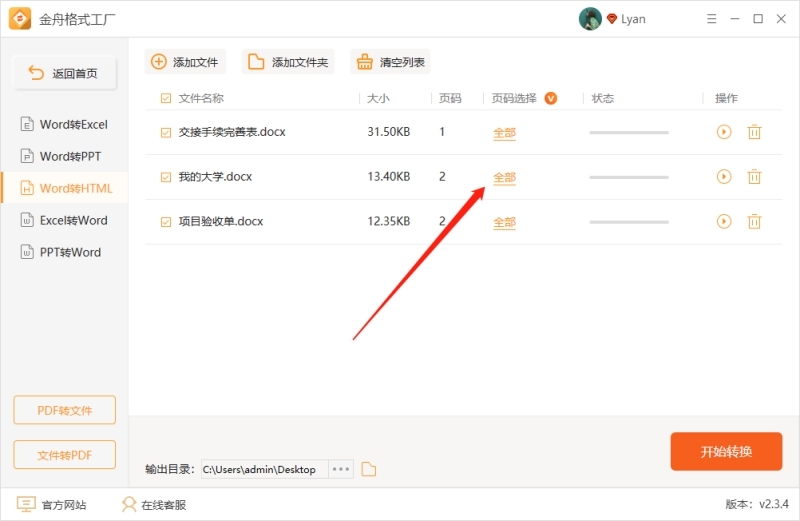This screenshot has width=800, height=521.
Task: Expand the 页码选择 header dropdown arrow
Action: click(550, 98)
